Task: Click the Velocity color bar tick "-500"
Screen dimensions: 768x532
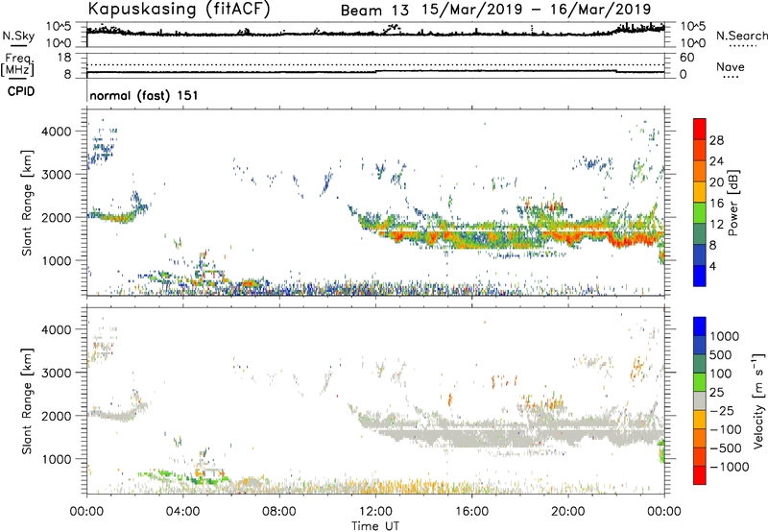Action: 726,448
